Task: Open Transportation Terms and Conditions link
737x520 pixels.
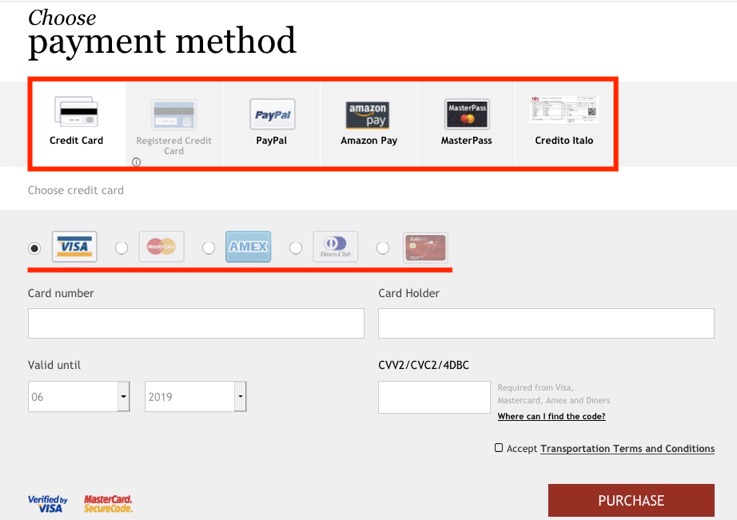Action: 627,449
